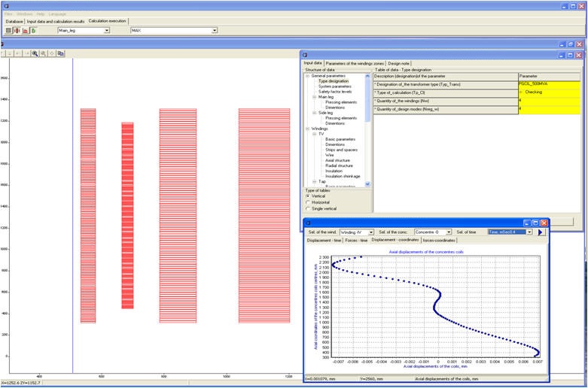Click the copy drawing icon in toolbar
Screen dimensions: 588x388
tap(61, 53)
